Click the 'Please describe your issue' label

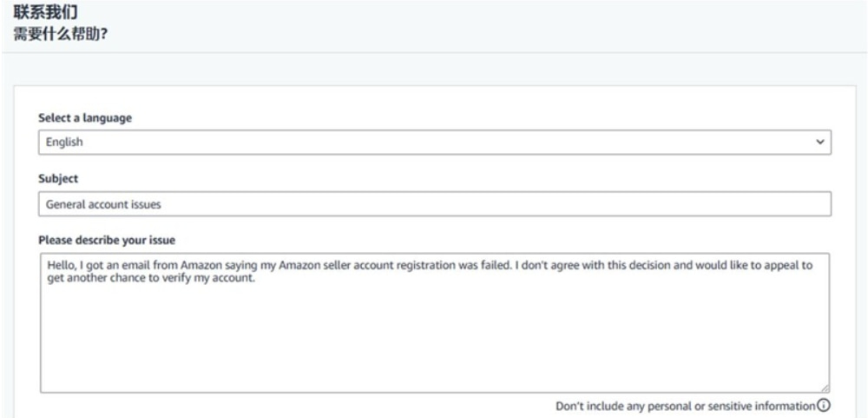108,240
